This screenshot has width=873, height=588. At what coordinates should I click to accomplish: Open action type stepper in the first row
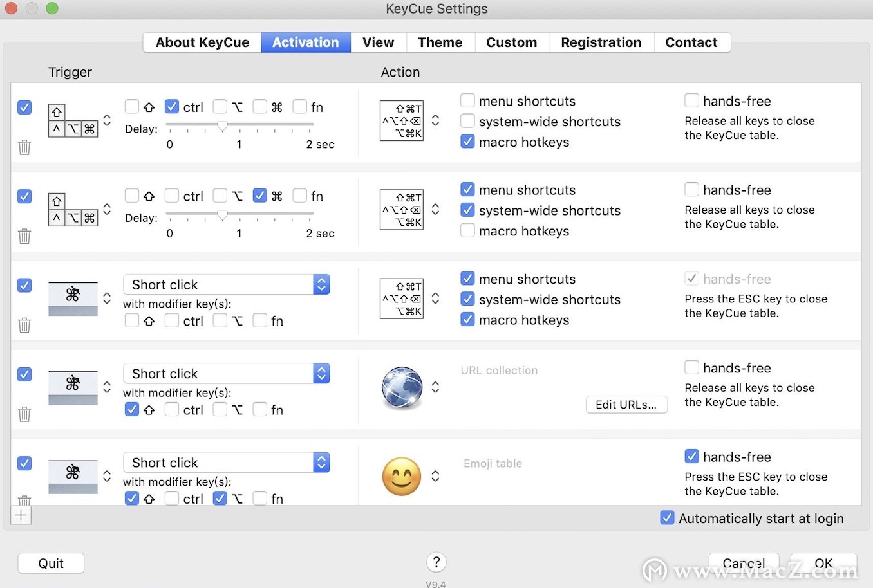(436, 120)
